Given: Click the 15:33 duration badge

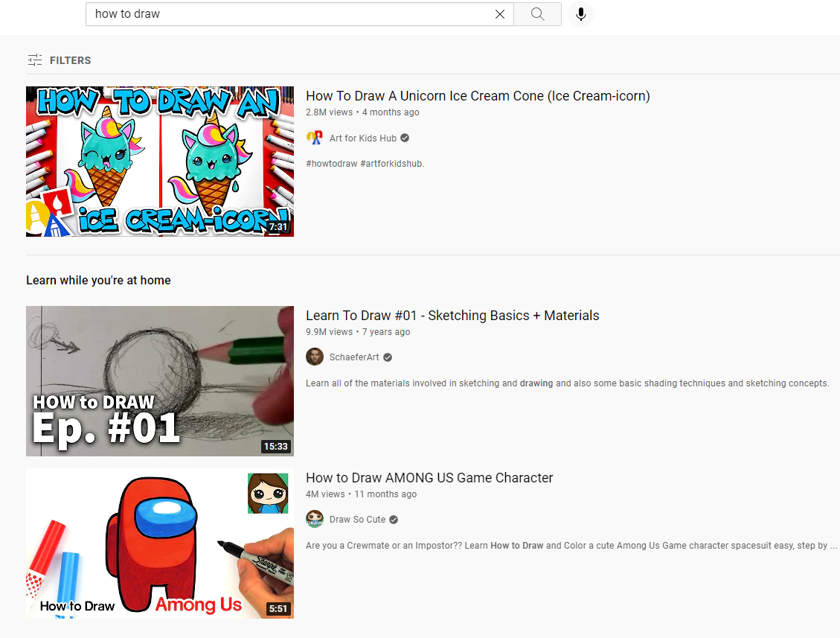Looking at the screenshot, I should tap(276, 446).
